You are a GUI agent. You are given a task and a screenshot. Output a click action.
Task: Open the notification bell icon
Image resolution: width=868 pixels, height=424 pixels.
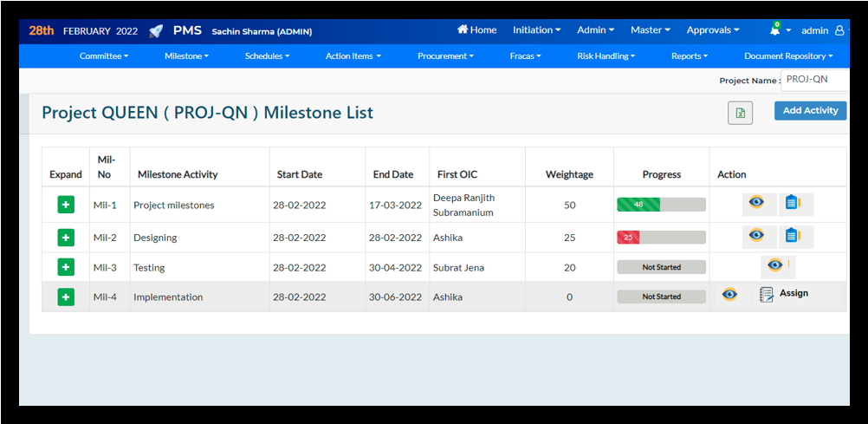[774, 30]
